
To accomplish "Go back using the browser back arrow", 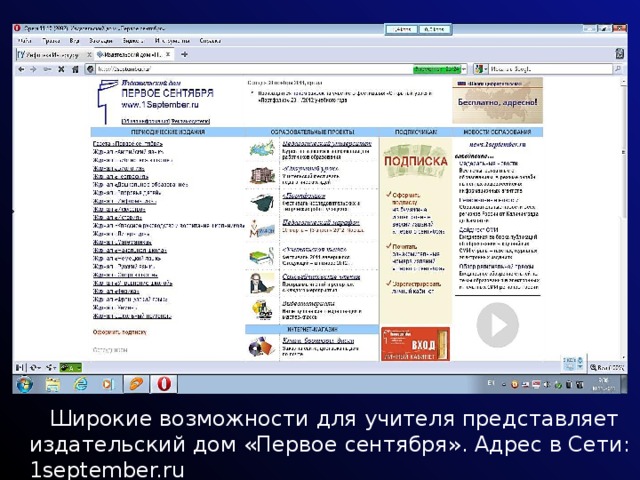I will pyautogui.click(x=21, y=69).
